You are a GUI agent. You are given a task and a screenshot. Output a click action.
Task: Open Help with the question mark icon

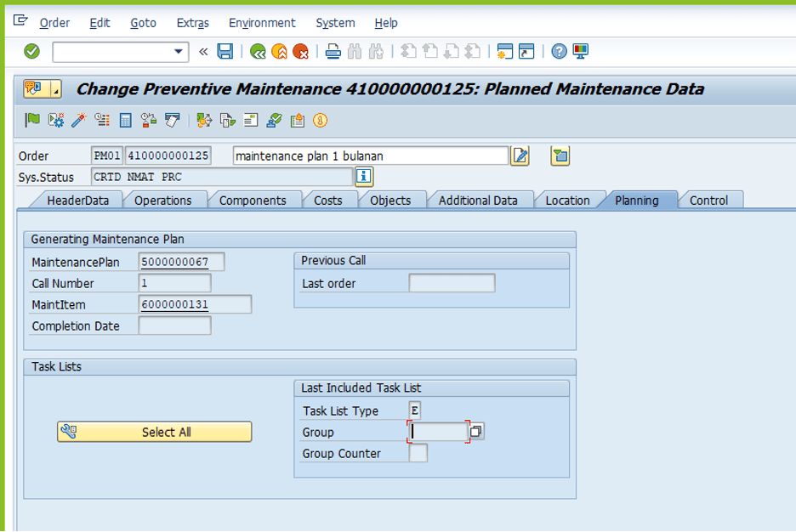(x=559, y=52)
